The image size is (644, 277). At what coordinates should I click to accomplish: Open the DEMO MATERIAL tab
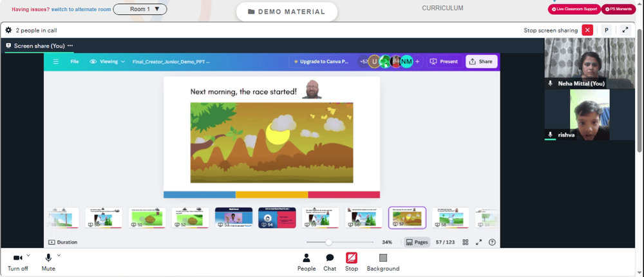coord(287,12)
